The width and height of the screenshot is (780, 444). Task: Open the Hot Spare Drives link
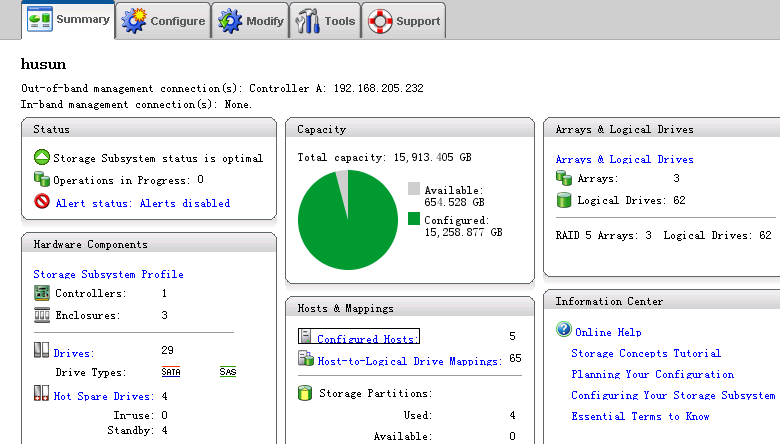[x=103, y=396]
